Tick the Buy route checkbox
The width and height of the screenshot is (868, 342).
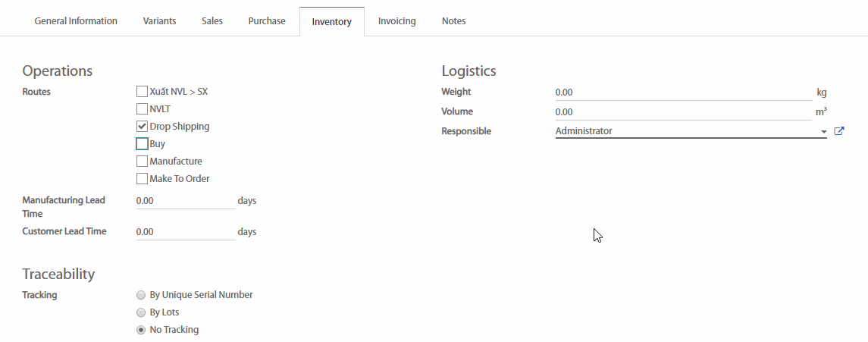coord(142,144)
